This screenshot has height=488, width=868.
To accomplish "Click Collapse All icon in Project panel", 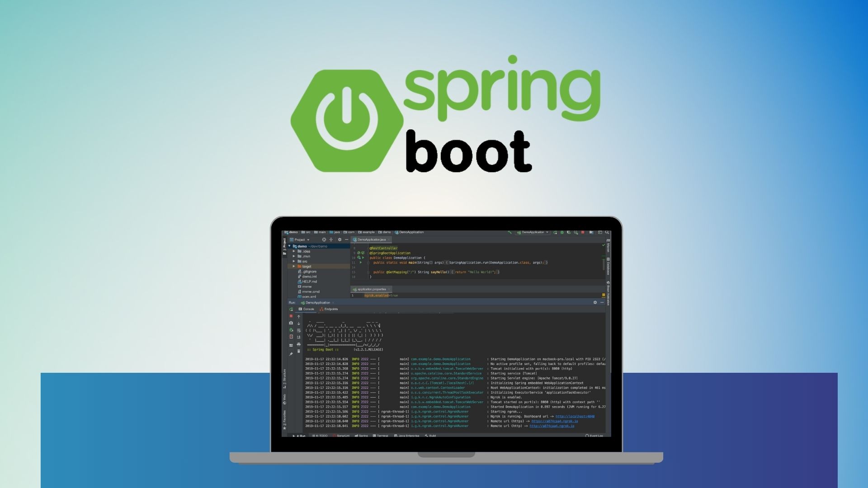I will (331, 239).
